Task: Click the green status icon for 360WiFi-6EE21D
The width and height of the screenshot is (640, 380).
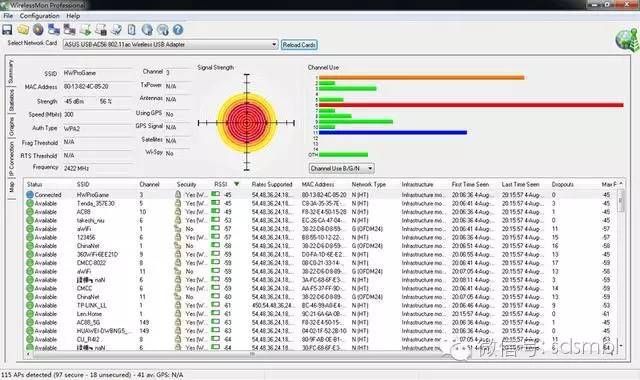Action: coord(30,254)
